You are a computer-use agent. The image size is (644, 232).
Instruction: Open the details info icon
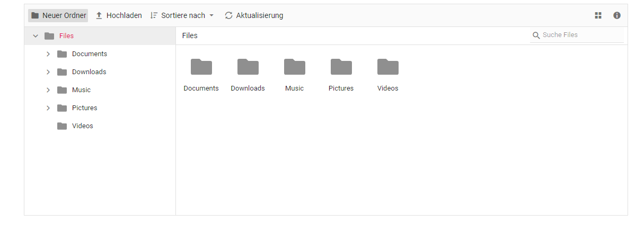click(x=617, y=15)
